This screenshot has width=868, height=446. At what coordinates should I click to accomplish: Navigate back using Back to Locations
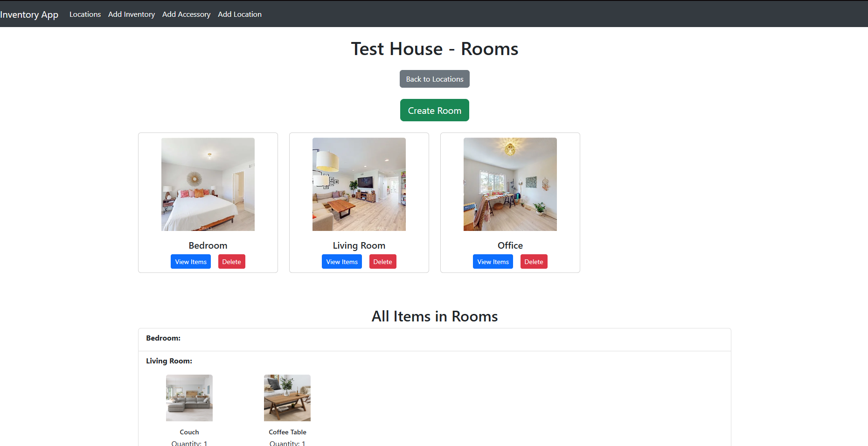434,79
